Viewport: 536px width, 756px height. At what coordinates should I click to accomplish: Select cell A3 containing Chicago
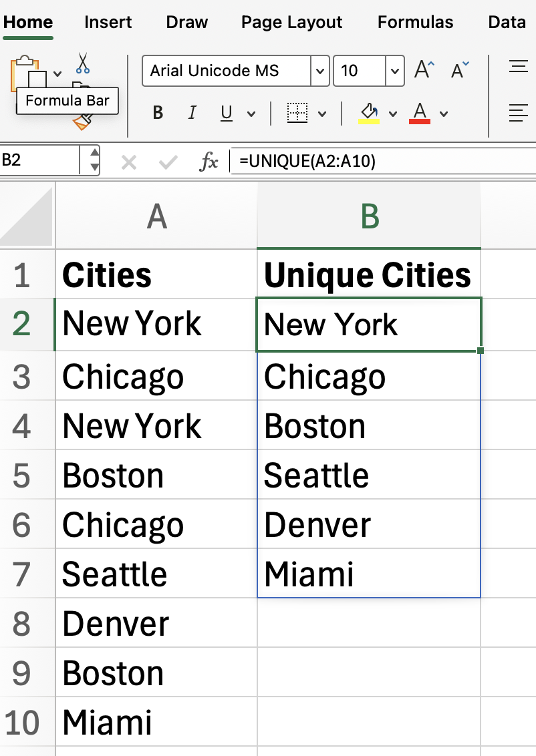pos(156,376)
